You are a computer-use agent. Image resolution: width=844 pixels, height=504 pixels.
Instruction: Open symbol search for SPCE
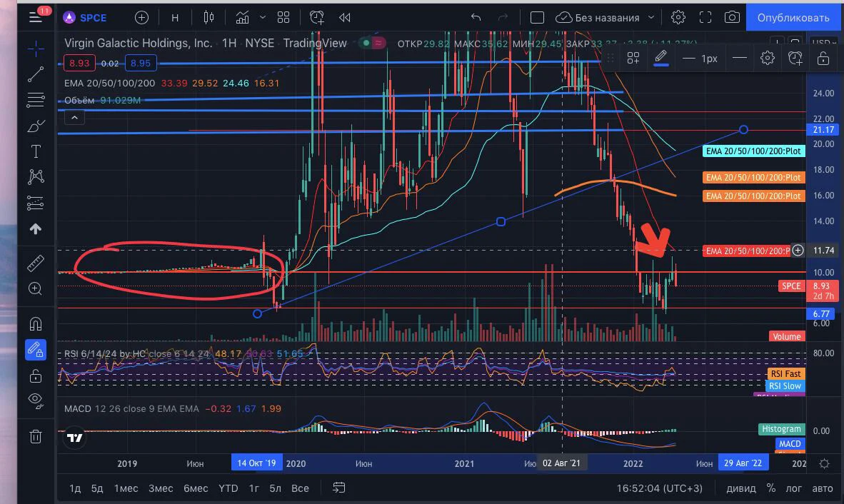pyautogui.click(x=85, y=18)
